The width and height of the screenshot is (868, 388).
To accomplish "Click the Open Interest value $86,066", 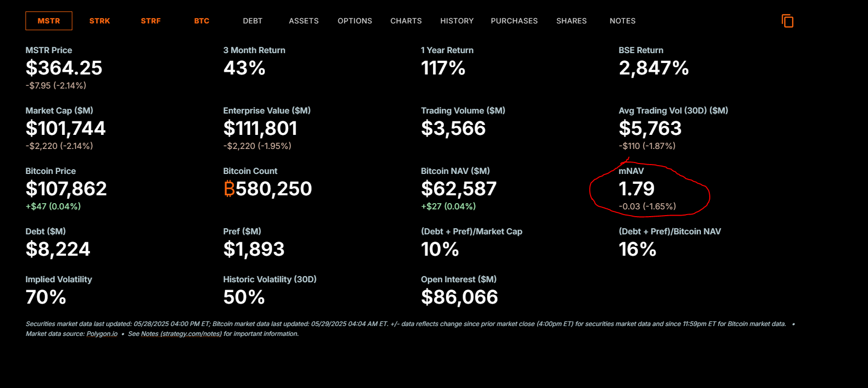I will (x=459, y=297).
